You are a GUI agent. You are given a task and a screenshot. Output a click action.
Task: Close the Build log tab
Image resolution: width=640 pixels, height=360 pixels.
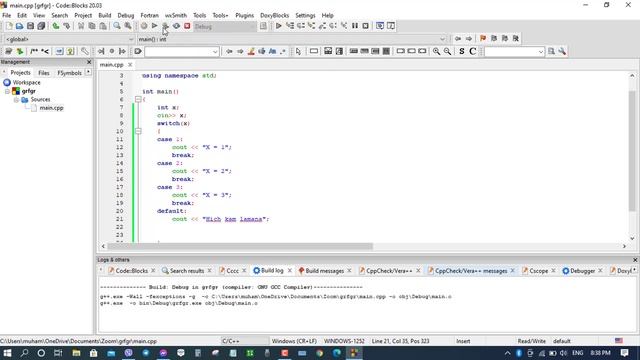(289, 271)
